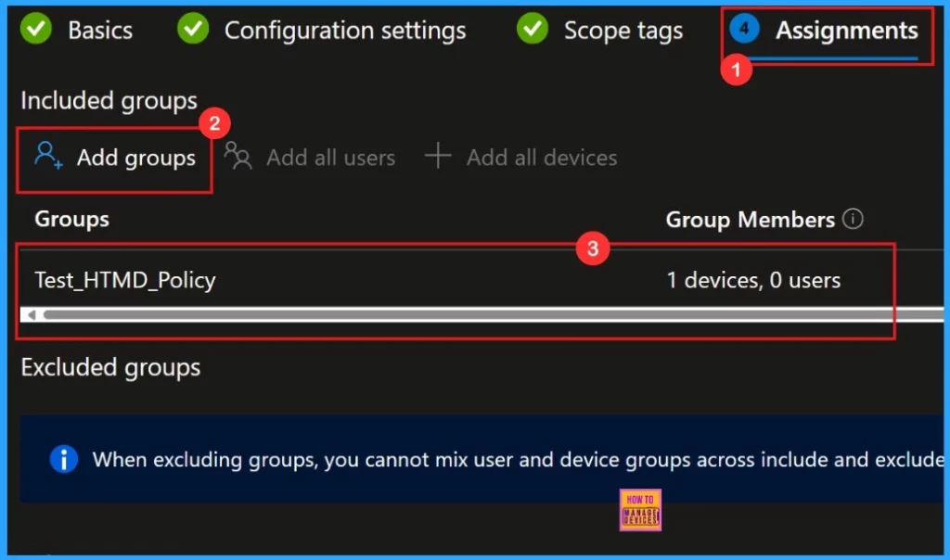Click the Scope tags checkmark icon
This screenshot has width=950, height=560.
532,29
